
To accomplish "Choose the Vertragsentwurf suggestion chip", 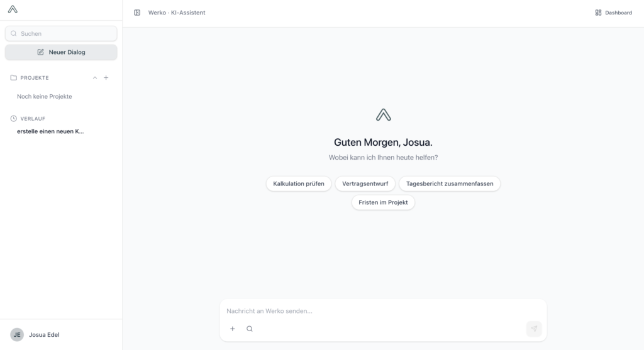I will pyautogui.click(x=365, y=183).
